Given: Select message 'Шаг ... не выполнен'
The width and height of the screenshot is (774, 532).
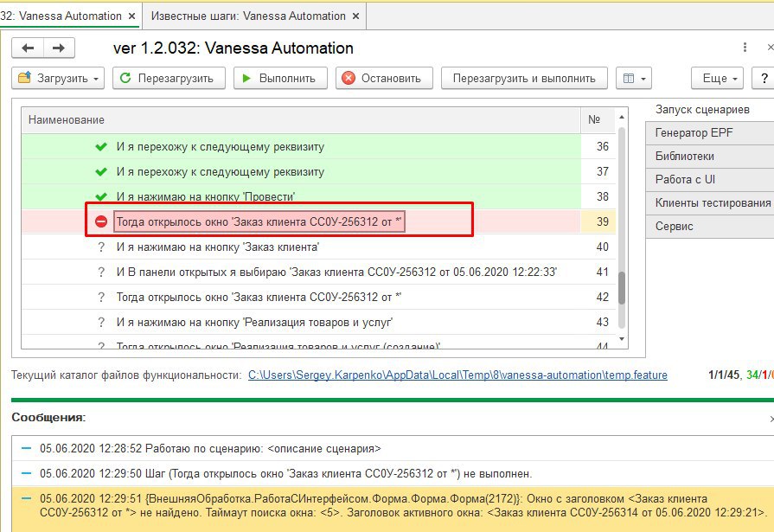Looking at the screenshot, I should point(393,474).
